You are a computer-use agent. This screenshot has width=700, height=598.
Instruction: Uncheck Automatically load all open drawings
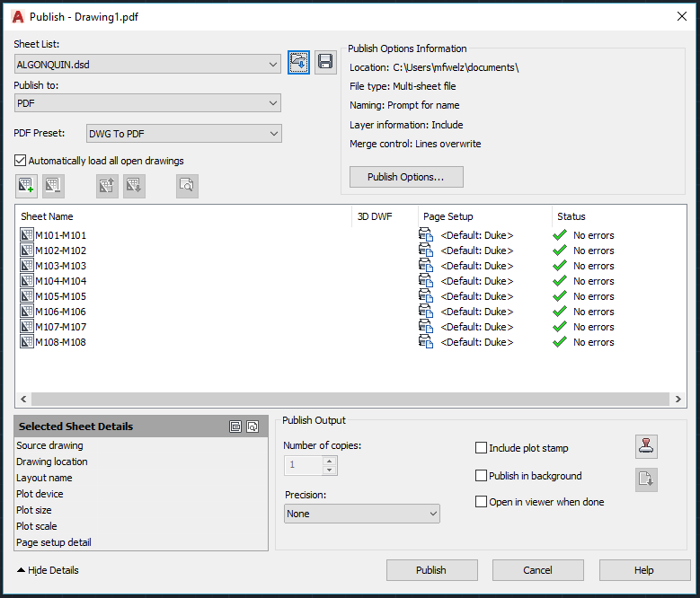coord(20,160)
